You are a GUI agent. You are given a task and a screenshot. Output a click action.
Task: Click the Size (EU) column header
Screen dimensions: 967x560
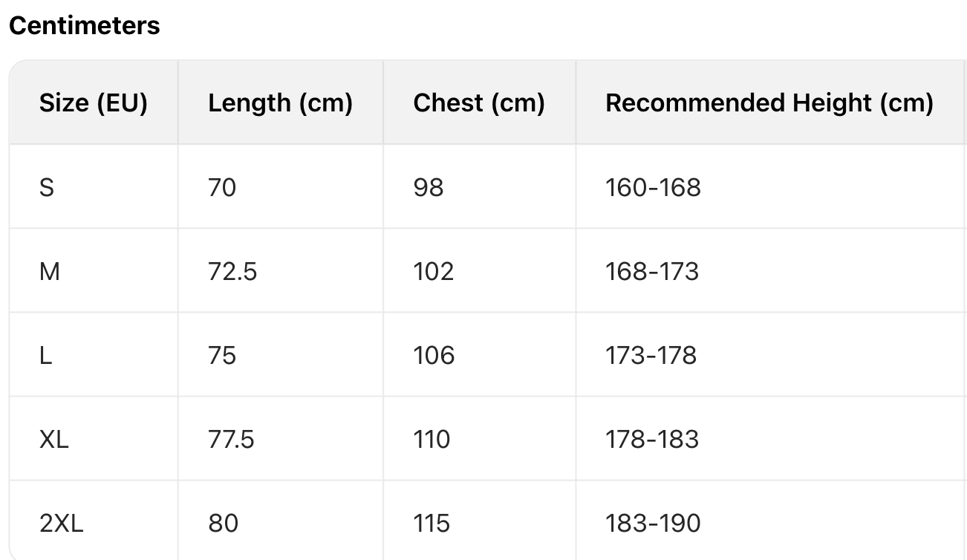click(x=94, y=102)
